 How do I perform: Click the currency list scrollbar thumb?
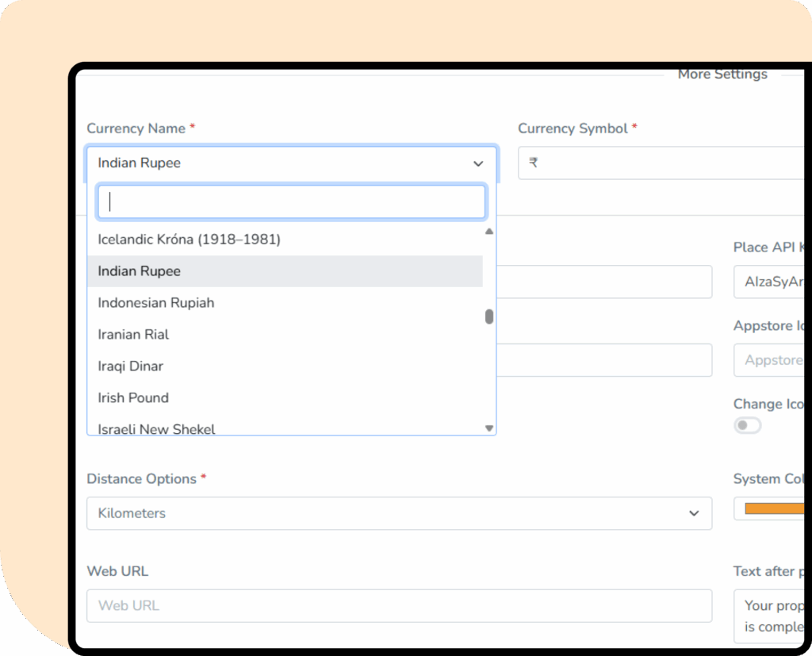pos(488,316)
